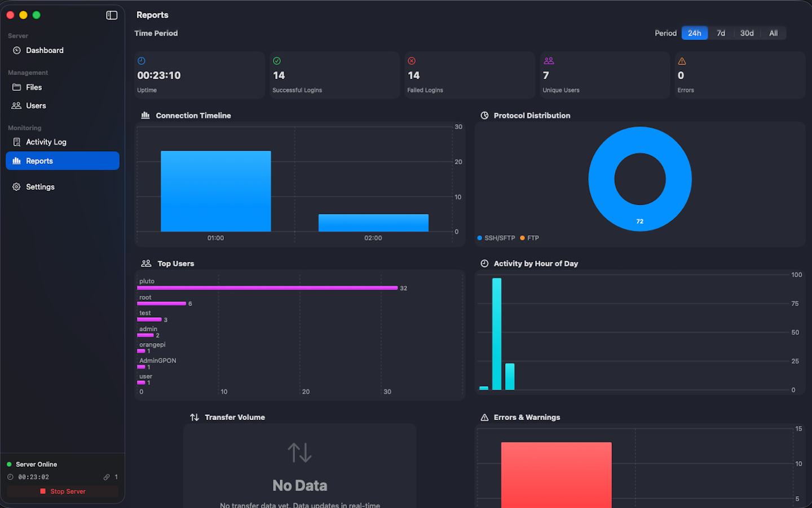
Task: Click the Errors warning triangle icon
Action: pyautogui.click(x=682, y=61)
